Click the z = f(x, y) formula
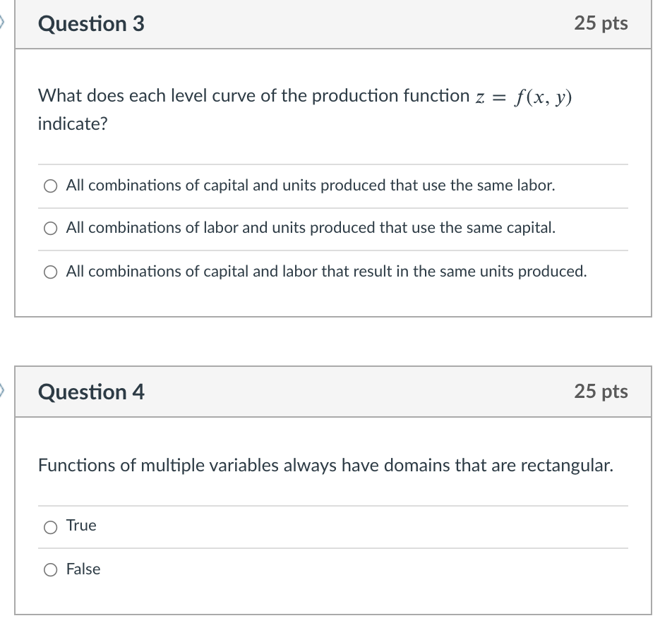 coord(524,97)
